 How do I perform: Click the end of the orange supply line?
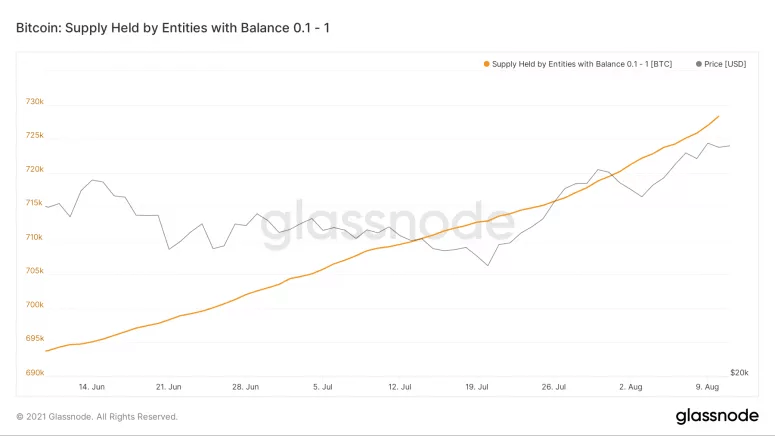(x=719, y=116)
